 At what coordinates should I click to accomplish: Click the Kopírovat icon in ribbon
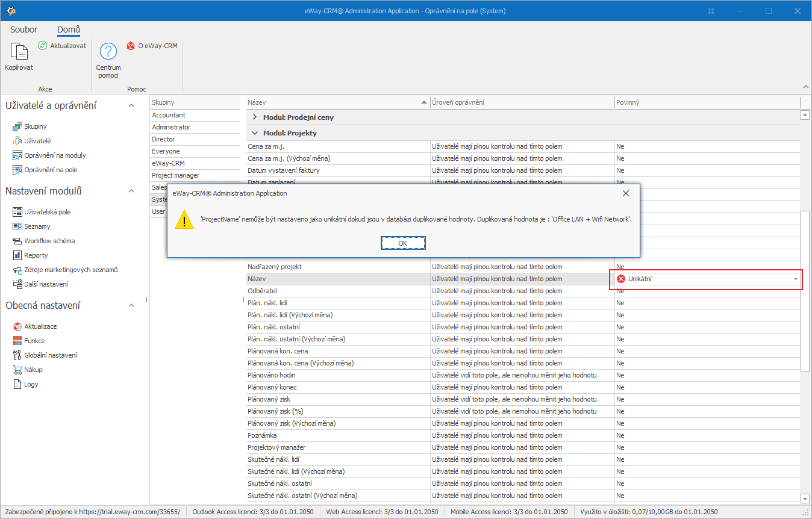19,51
